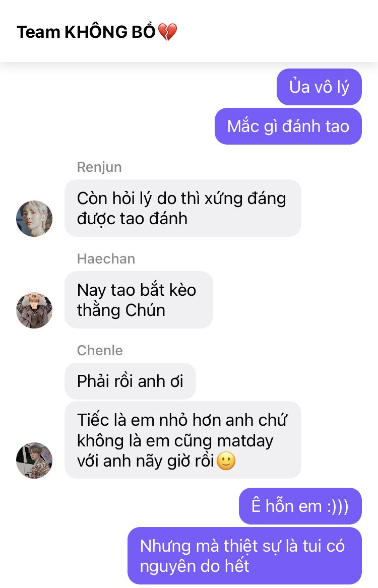Screen dimensions: 378x588
Task: Tap Haechan's message 'Nay tao bắt kèo thằng Chún'
Action: (x=139, y=300)
